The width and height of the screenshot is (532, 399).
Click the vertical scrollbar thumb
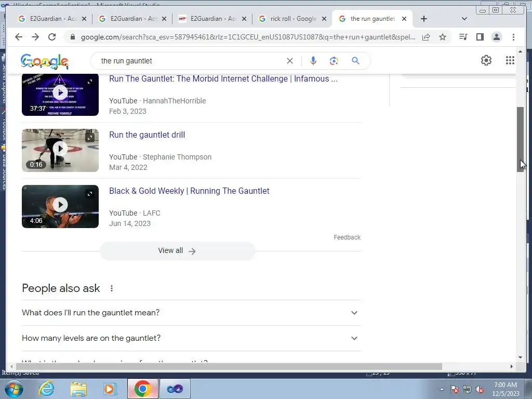[520, 139]
